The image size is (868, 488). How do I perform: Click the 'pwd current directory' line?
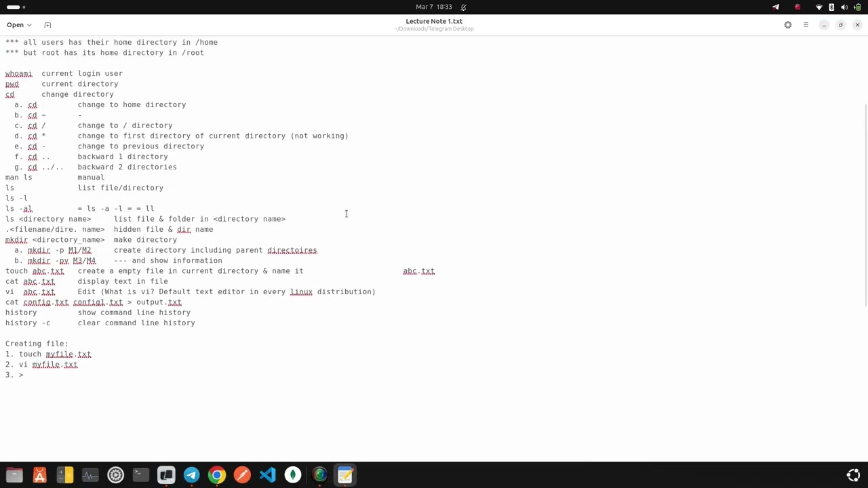(x=62, y=84)
